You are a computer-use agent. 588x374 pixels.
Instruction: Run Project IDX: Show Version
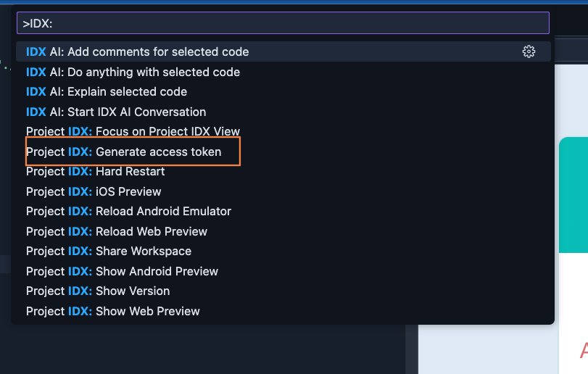(x=283, y=291)
